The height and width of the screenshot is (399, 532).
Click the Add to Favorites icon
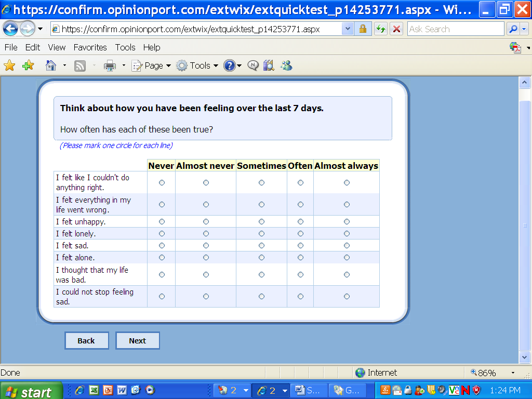[x=28, y=65]
